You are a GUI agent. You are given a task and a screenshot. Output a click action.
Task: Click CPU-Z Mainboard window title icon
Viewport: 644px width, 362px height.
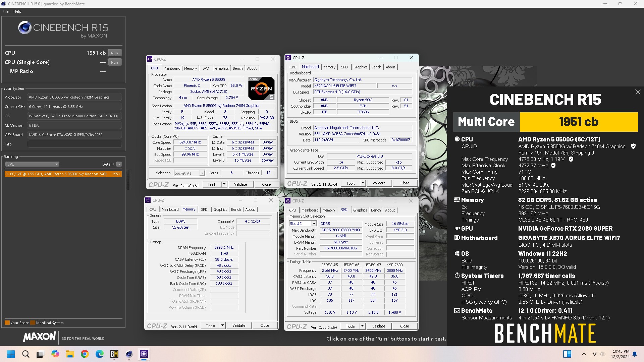point(288,58)
